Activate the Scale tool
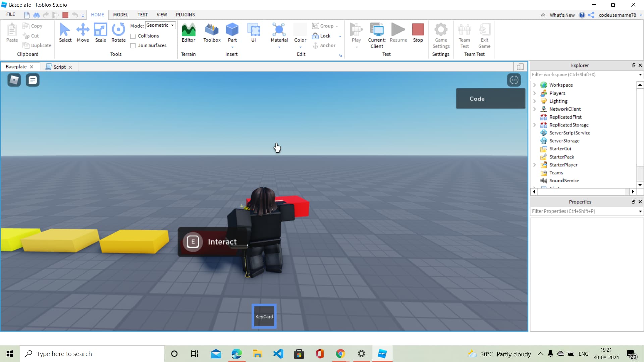The width and height of the screenshot is (644, 362). click(100, 33)
